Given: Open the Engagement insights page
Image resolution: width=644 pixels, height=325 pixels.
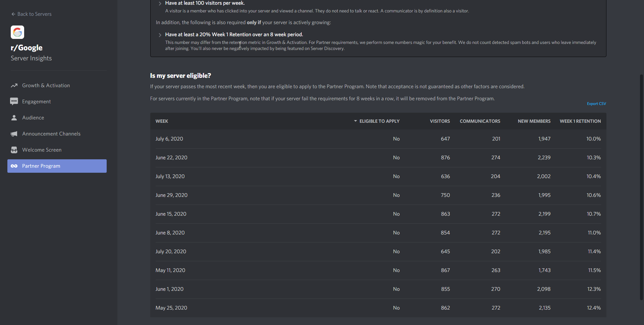Looking at the screenshot, I should (36, 102).
